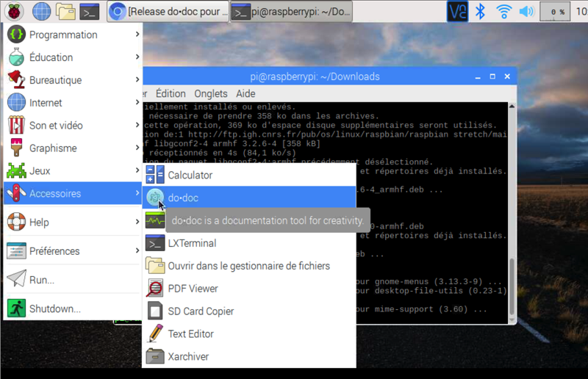Click the volume speaker tray icon
588x379 pixels.
[x=526, y=11]
